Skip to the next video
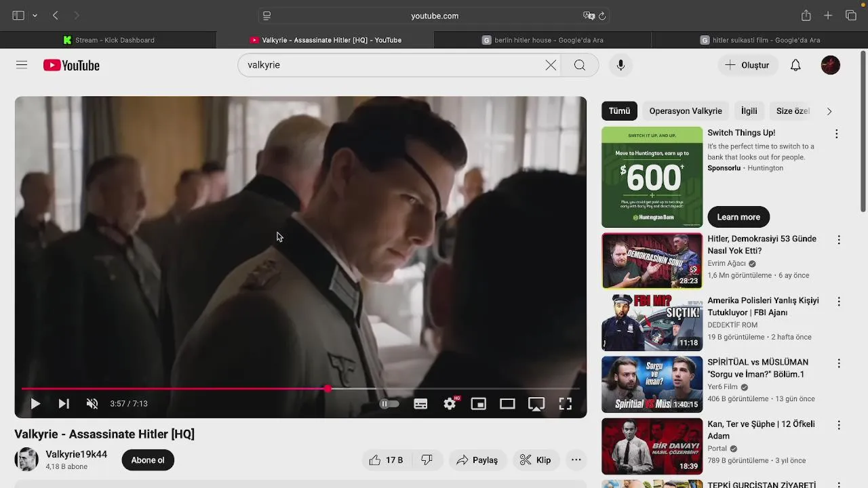868x488 pixels. pyautogui.click(x=64, y=404)
